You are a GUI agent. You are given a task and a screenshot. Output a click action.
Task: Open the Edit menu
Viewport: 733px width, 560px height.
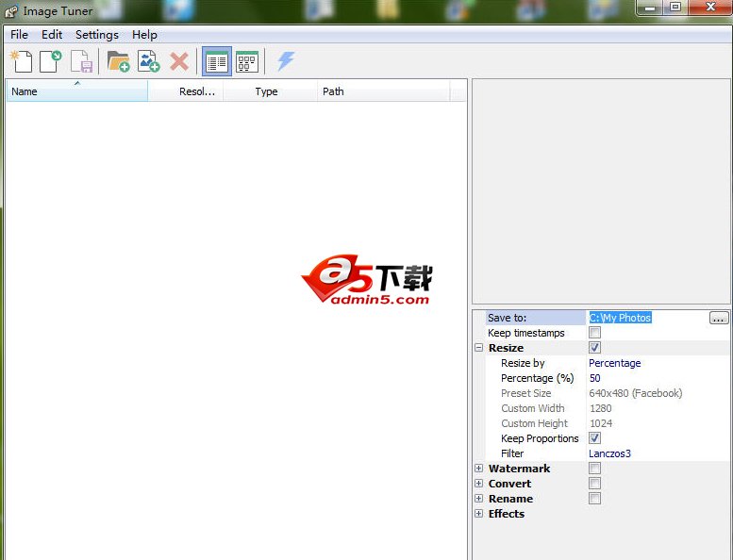52,35
